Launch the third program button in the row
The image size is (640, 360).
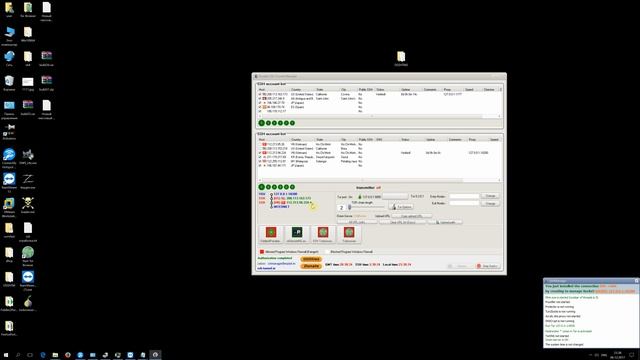pyautogui.click(x=323, y=234)
